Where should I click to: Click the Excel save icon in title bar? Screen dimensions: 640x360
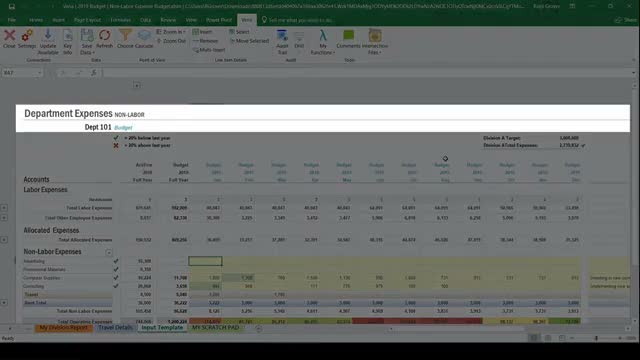pyautogui.click(x=11, y=7)
